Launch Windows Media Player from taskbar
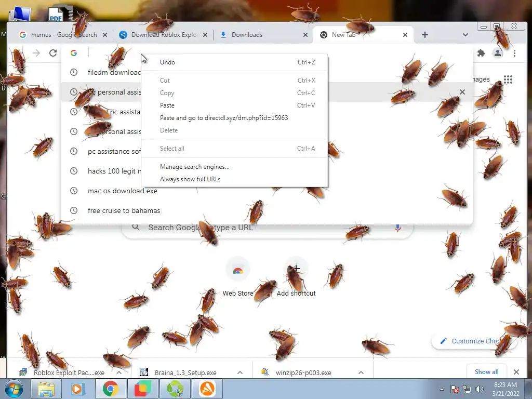The width and height of the screenshot is (532, 399). (x=78, y=389)
